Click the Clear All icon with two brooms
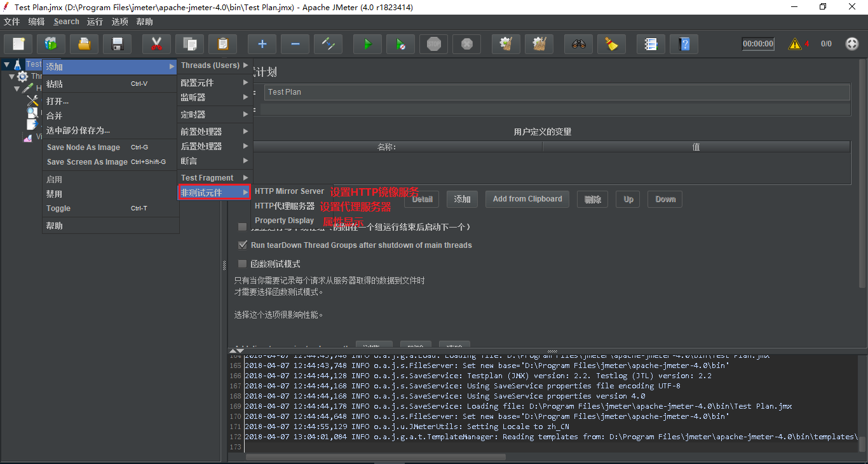The height and width of the screenshot is (464, 868). pos(539,44)
